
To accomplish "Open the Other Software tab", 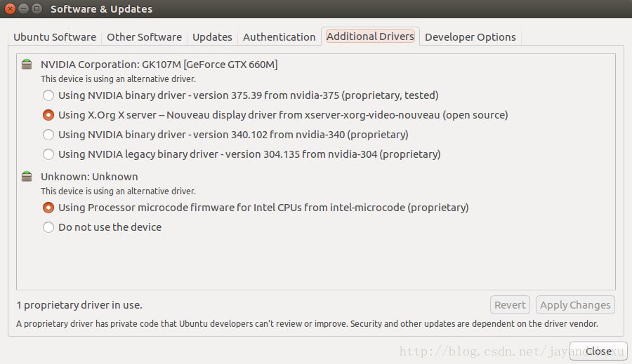I will pyautogui.click(x=144, y=37).
